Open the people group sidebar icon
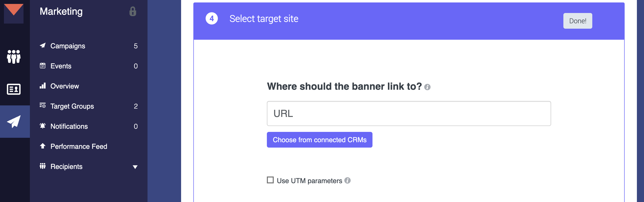644x202 pixels. click(x=14, y=56)
